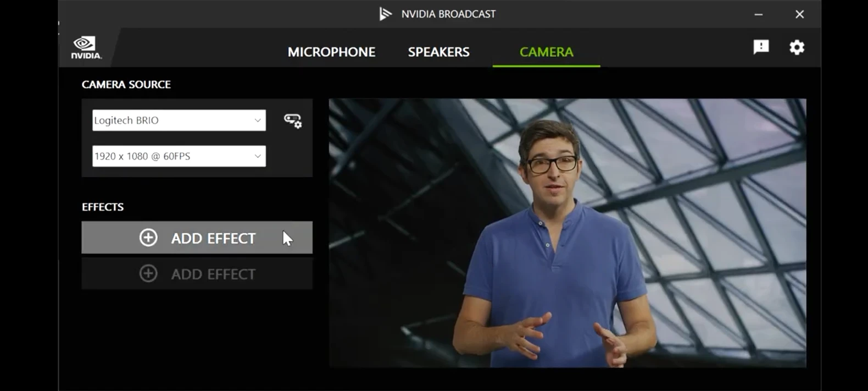
Task: Open the camera settings icon beside Logitech BRIO
Action: pyautogui.click(x=292, y=120)
